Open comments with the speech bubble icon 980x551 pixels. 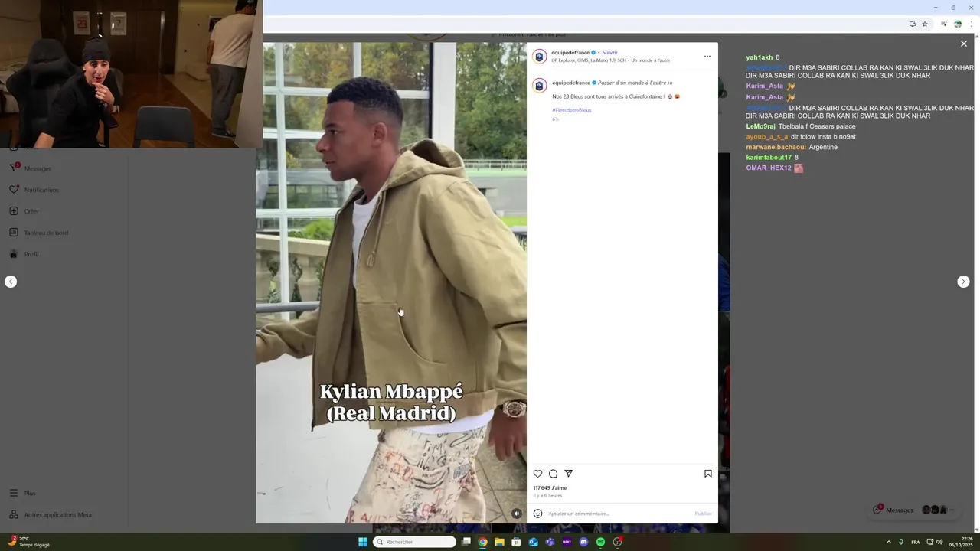click(553, 474)
